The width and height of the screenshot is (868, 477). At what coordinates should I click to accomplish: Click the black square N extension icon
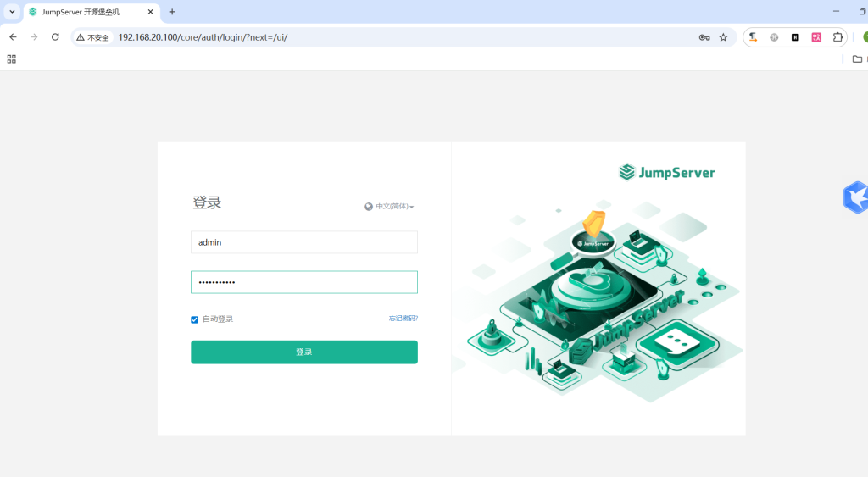[795, 37]
